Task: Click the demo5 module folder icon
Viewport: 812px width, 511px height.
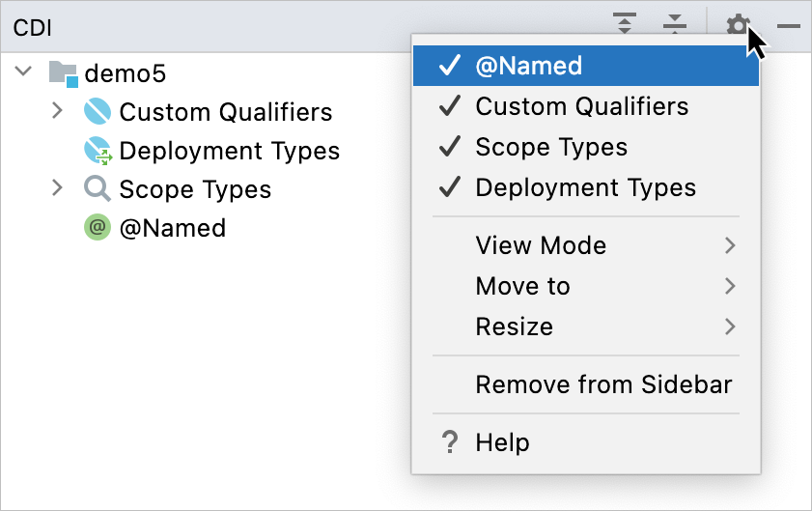Action: pos(63,74)
